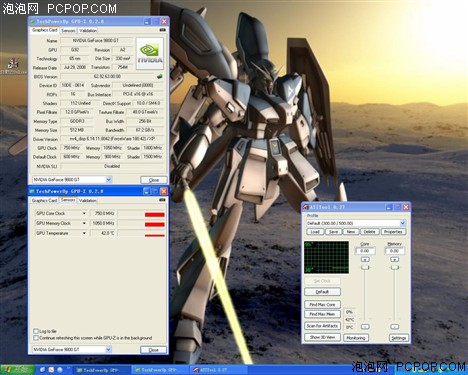Viewport: 468px width, 375px height.
Task: Enable Continue refreshing in background checkbox
Action: pyautogui.click(x=36, y=338)
